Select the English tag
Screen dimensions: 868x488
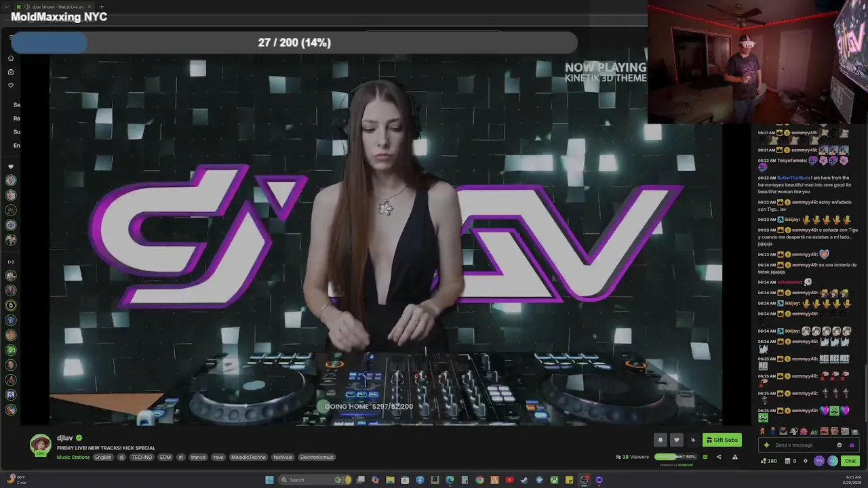(103, 457)
